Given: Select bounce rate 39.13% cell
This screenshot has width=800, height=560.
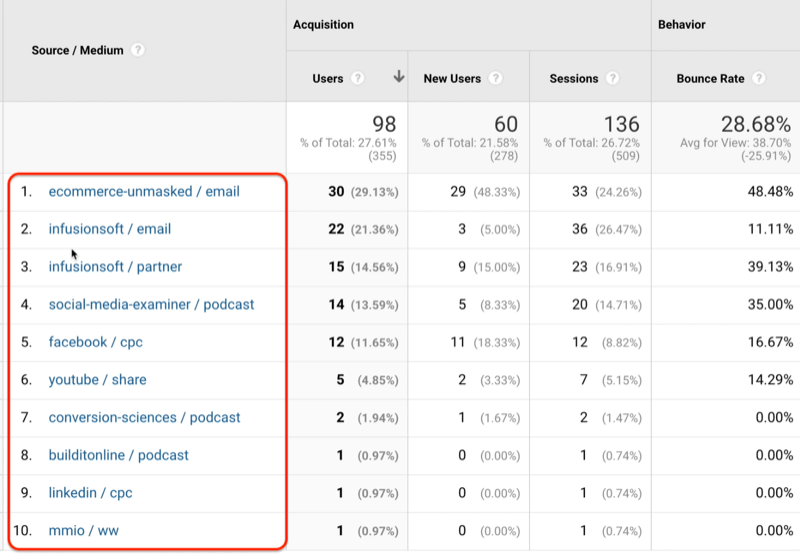Looking at the screenshot, I should pos(770,267).
